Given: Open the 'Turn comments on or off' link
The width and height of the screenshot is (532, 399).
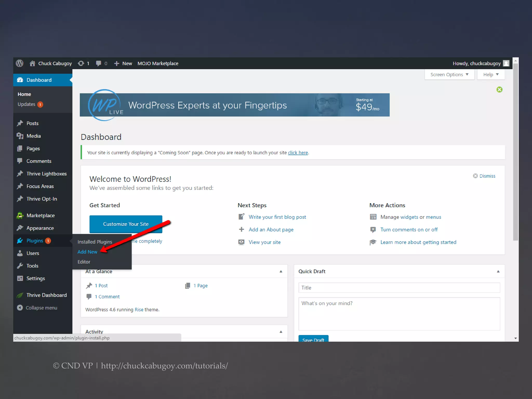Looking at the screenshot, I should click(409, 230).
